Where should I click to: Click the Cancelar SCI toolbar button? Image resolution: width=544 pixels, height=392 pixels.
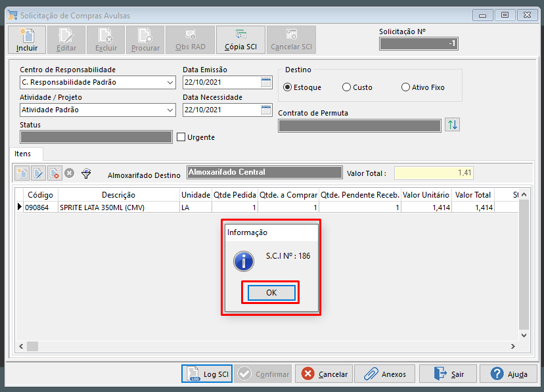click(x=291, y=39)
